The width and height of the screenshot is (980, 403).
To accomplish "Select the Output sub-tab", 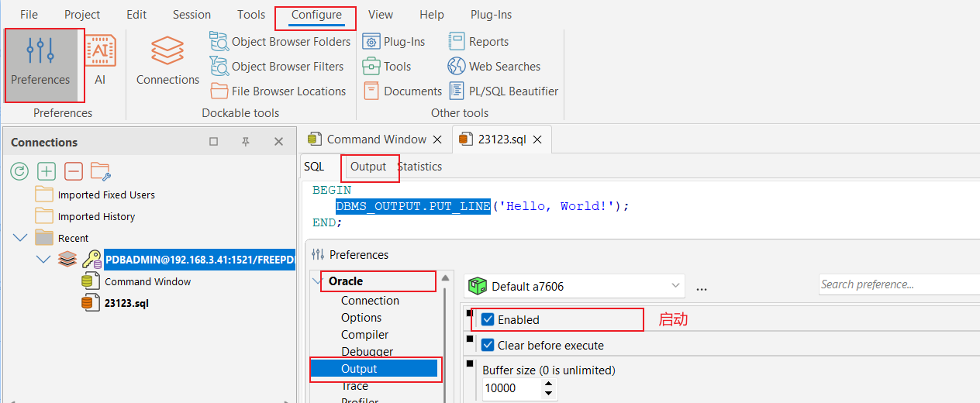I will (368, 167).
